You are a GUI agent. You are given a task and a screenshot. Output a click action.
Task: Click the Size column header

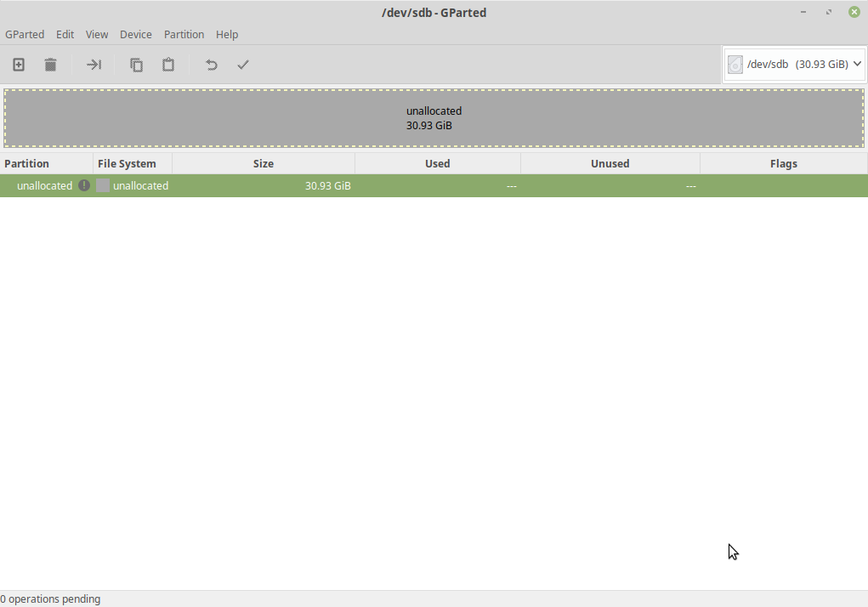[x=264, y=164]
